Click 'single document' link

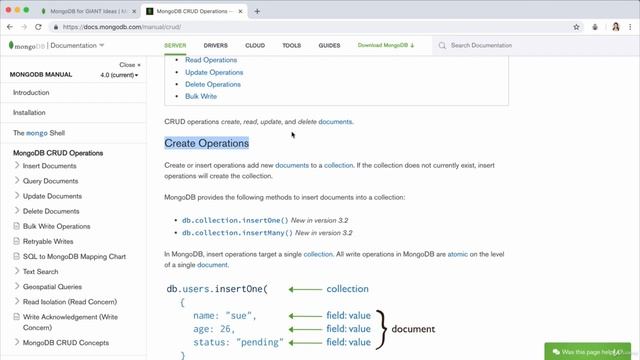[212, 265]
